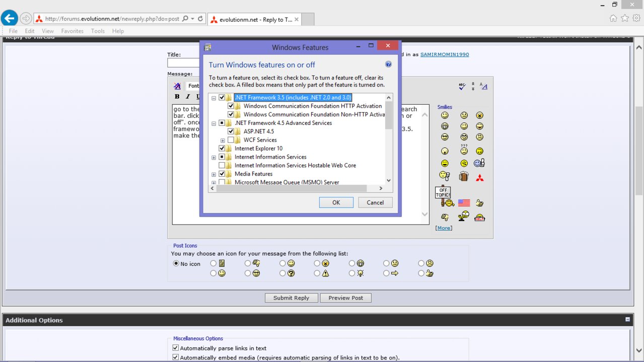Click Cancel in Windows Features dialog
The width and height of the screenshot is (644, 362).
tap(375, 202)
